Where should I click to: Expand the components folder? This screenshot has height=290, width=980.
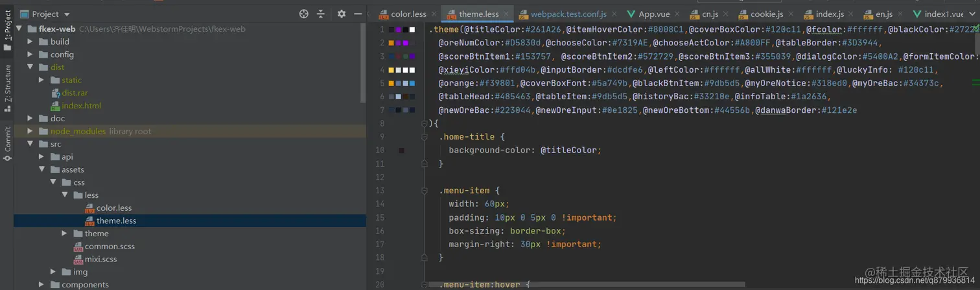coord(41,285)
